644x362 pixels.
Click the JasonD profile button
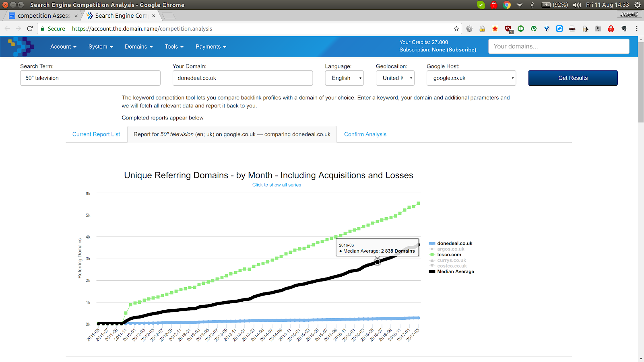pyautogui.click(x=629, y=14)
